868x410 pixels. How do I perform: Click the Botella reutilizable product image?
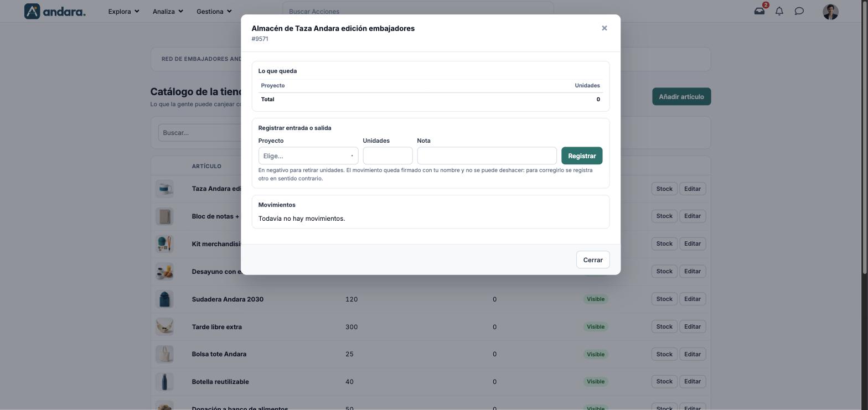coord(164,382)
